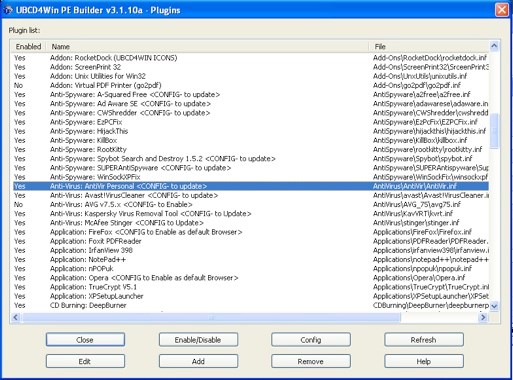Select Anti-Spyware: Ad Aware SE row
Image resolution: width=513 pixels, height=380 pixels.
tap(251, 104)
